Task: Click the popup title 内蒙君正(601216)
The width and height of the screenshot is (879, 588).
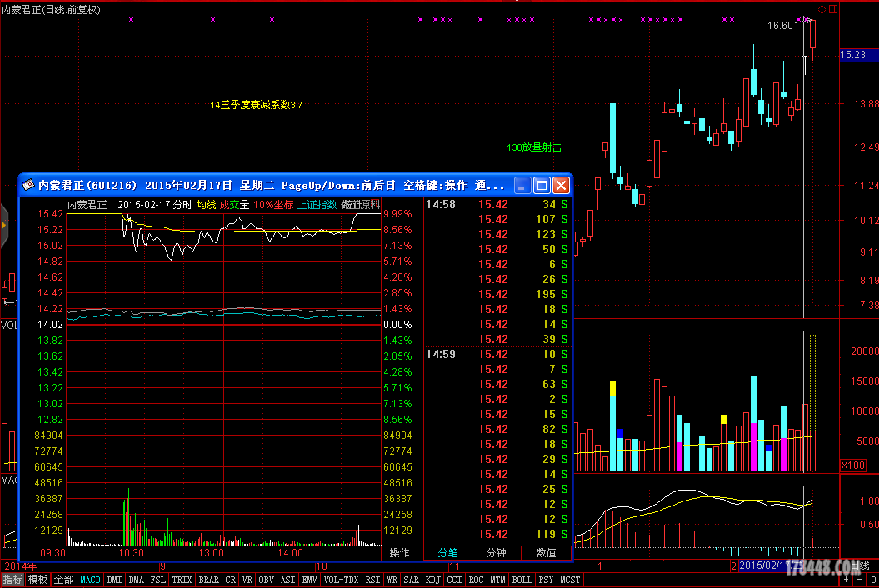Action: [87, 185]
